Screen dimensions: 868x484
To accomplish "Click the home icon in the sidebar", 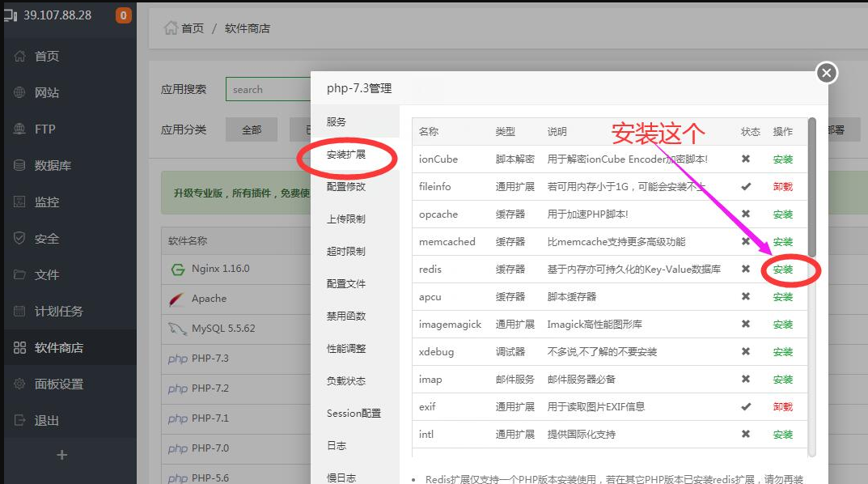I will (x=19, y=57).
